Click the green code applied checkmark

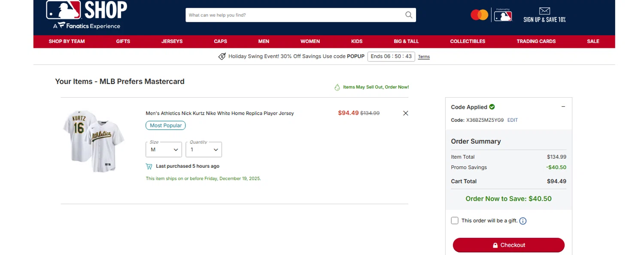492,107
